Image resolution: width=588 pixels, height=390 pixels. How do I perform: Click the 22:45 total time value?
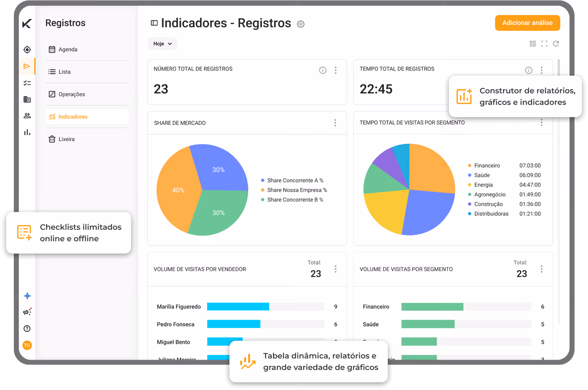click(x=376, y=89)
